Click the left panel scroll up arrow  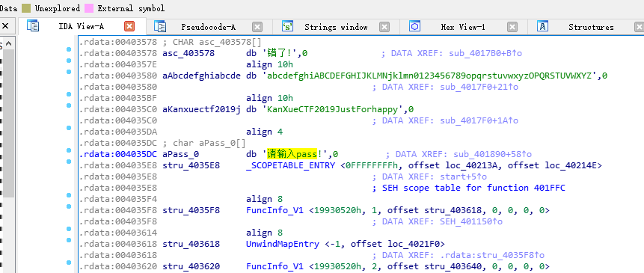click(9, 44)
